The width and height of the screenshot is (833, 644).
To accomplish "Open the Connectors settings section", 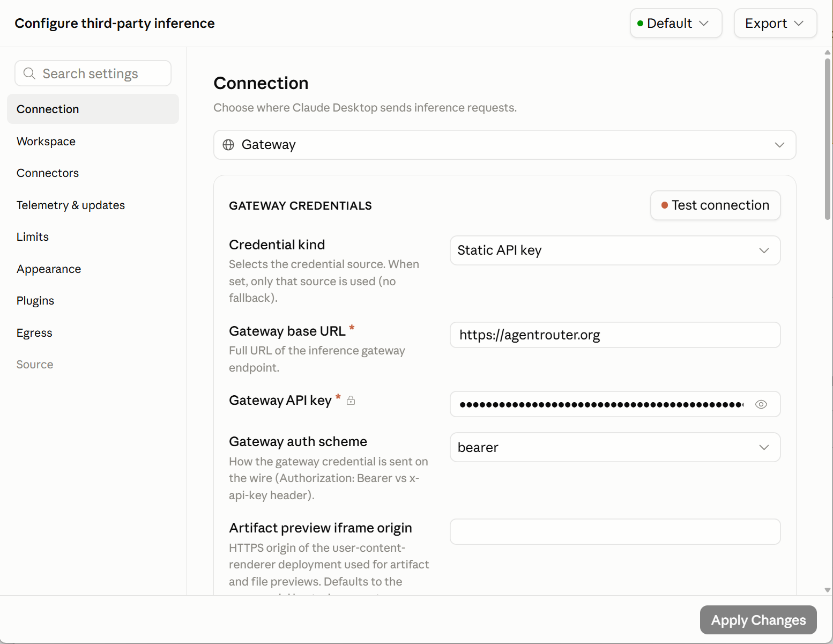I will pyautogui.click(x=93, y=173).
